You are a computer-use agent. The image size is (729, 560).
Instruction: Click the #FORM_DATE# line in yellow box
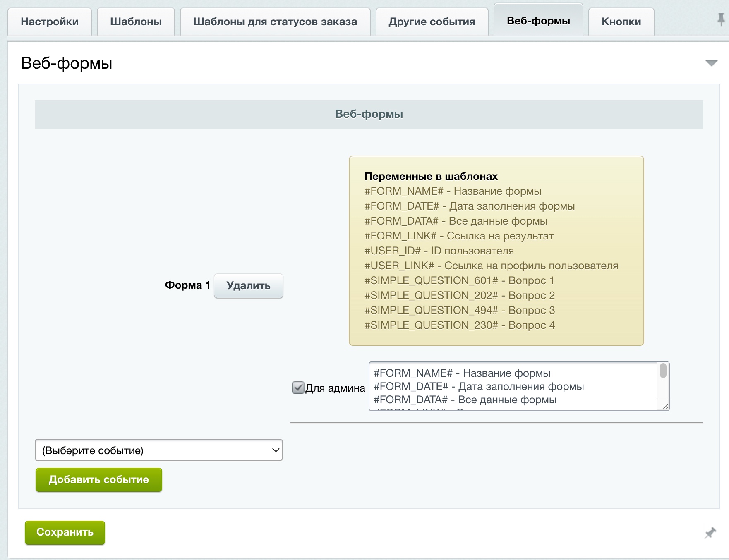(x=470, y=206)
